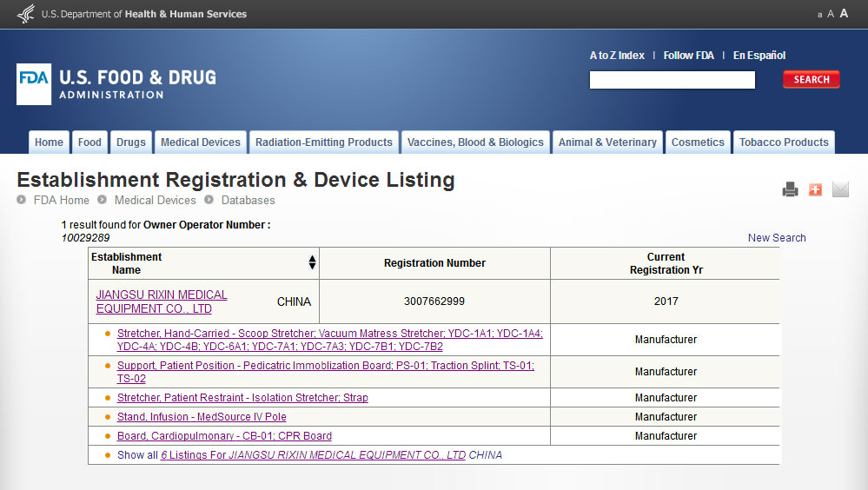Go to Databases breadcrumb
868x490 pixels.
[x=248, y=201]
